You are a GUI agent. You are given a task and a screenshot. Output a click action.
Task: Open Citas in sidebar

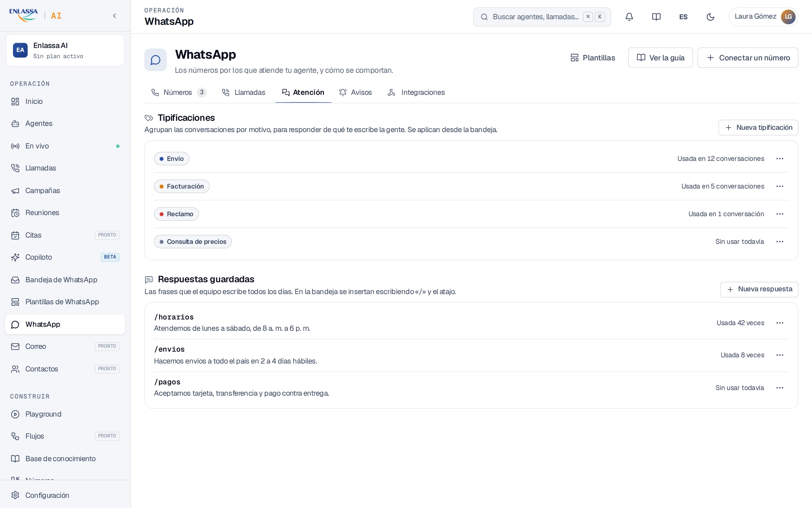(65, 235)
